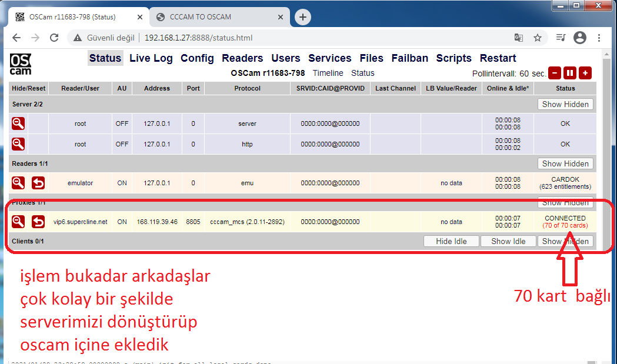Open a new browser tab
617x364 pixels.
pyautogui.click(x=302, y=17)
